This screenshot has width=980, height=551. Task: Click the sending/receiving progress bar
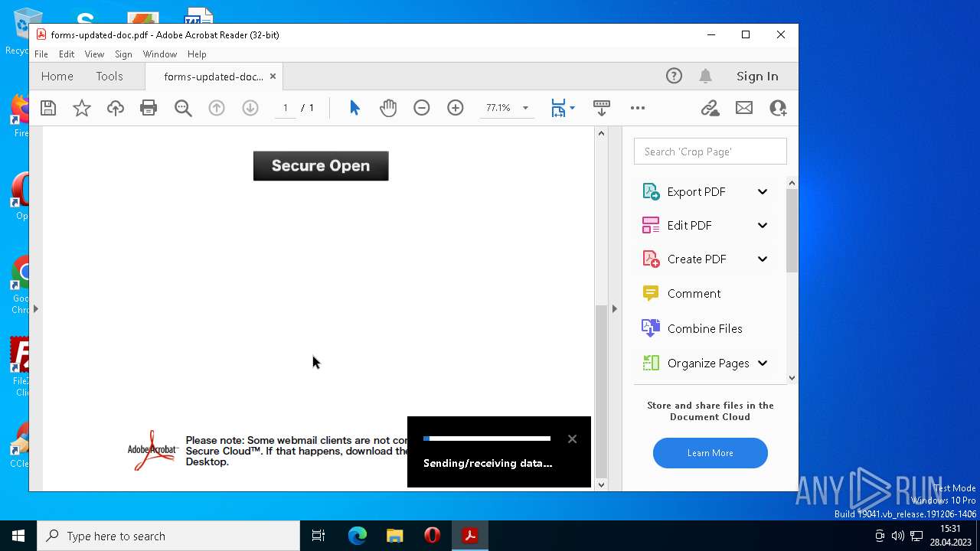coord(487,439)
